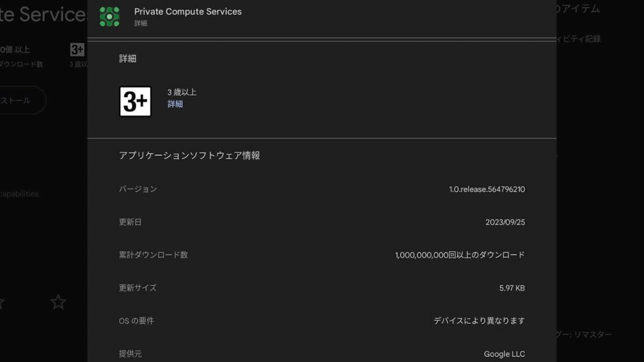
Task: Click the second star icon at bottom left
Action: 57,302
